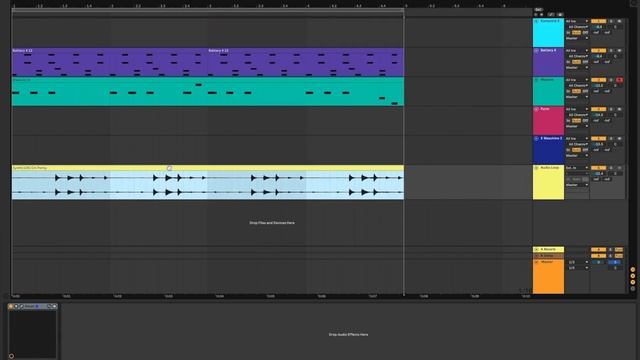
Task: Open the Battery 4 track's All Ins input dropdown
Action: (577, 51)
